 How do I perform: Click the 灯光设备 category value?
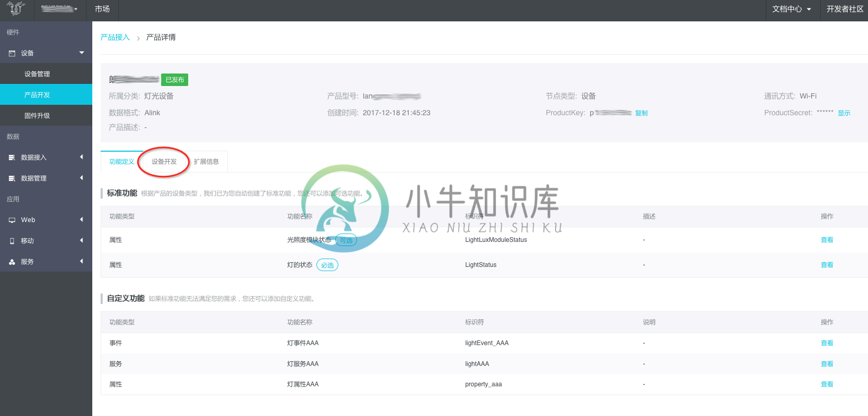point(159,96)
